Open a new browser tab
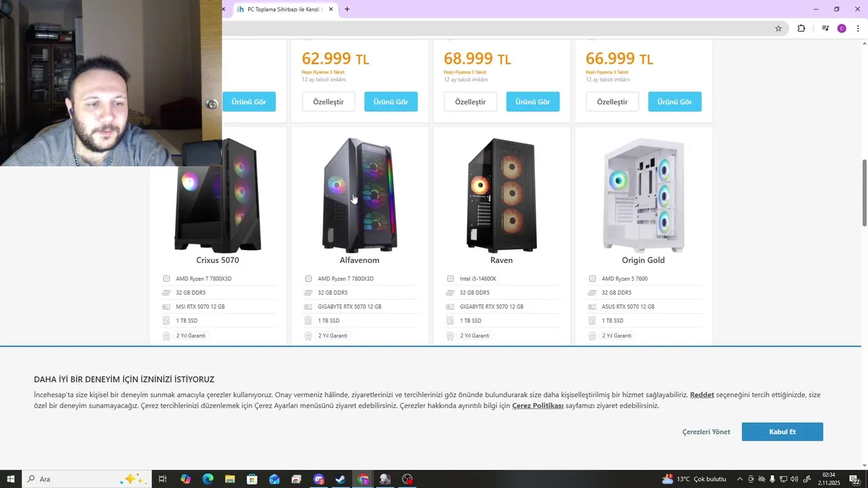This screenshot has height=488, width=868. tap(347, 9)
